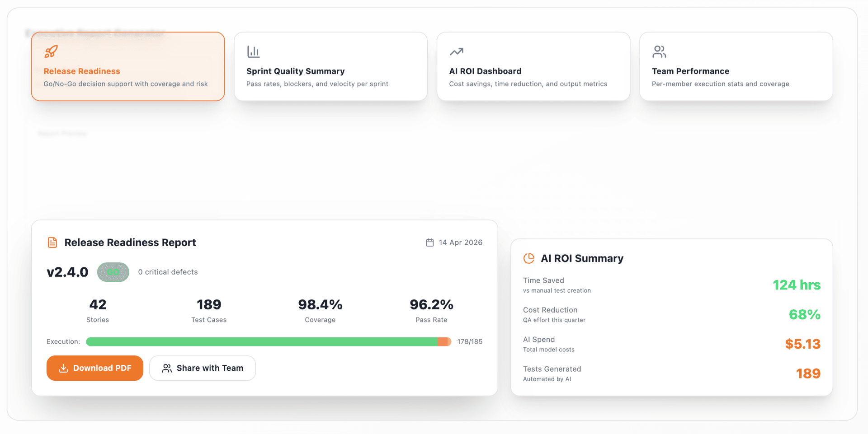Click the people icon inside Share with Team button
Viewport: 868px width, 434px height.
(166, 368)
